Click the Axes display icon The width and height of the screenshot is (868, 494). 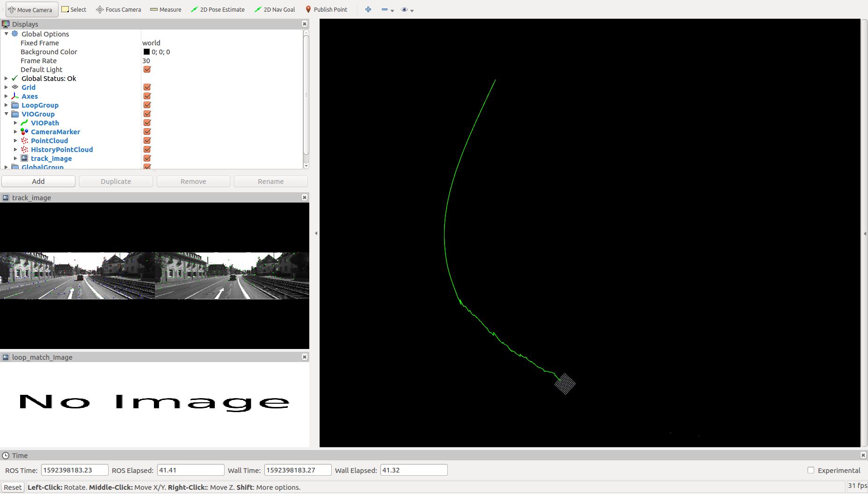[x=15, y=96]
